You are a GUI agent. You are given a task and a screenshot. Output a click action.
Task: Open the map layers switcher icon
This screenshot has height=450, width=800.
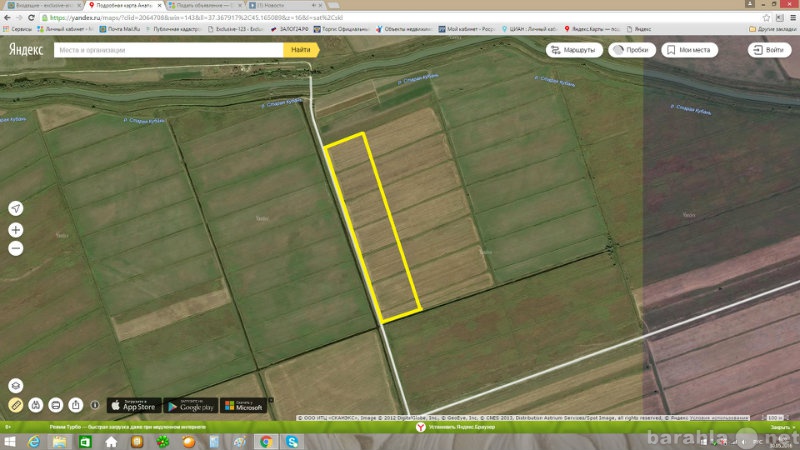tap(16, 385)
